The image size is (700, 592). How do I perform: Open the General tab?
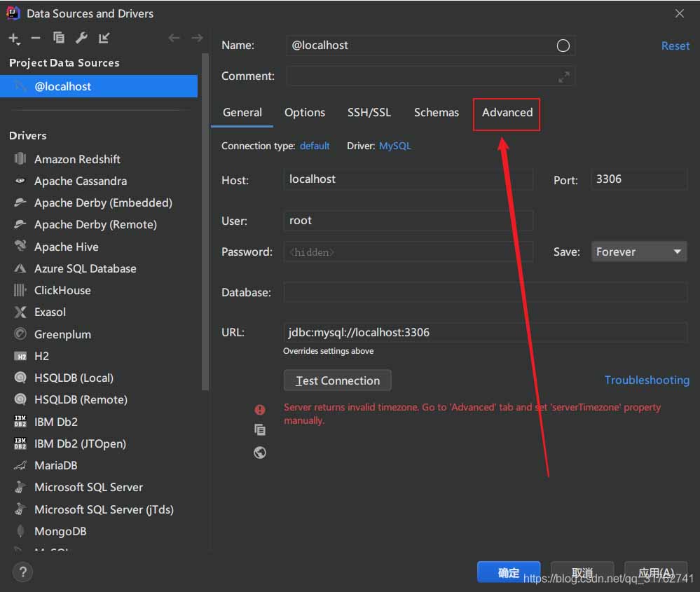tap(242, 113)
